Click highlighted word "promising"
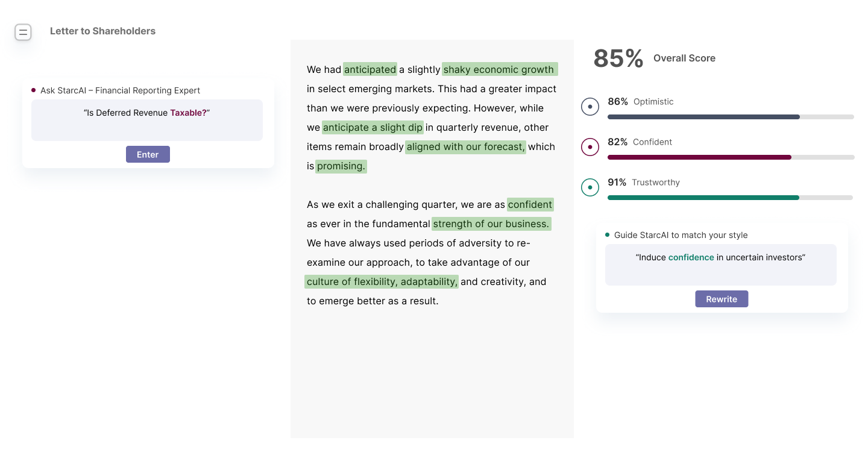The width and height of the screenshot is (868, 473). click(x=341, y=166)
